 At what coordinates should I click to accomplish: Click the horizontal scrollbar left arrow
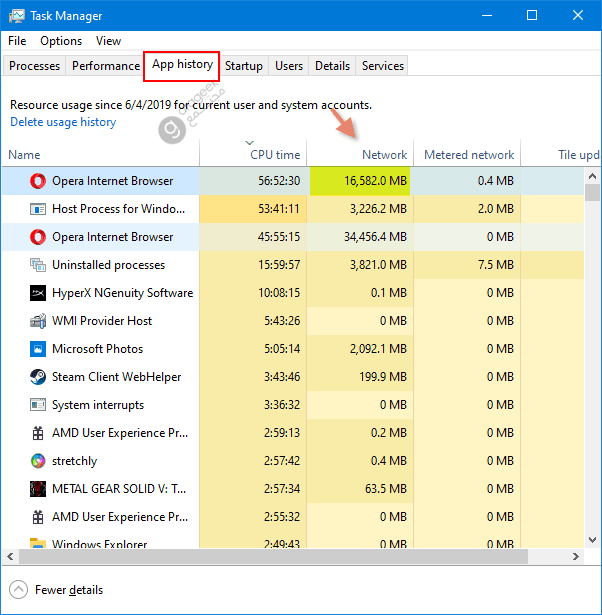[10, 557]
